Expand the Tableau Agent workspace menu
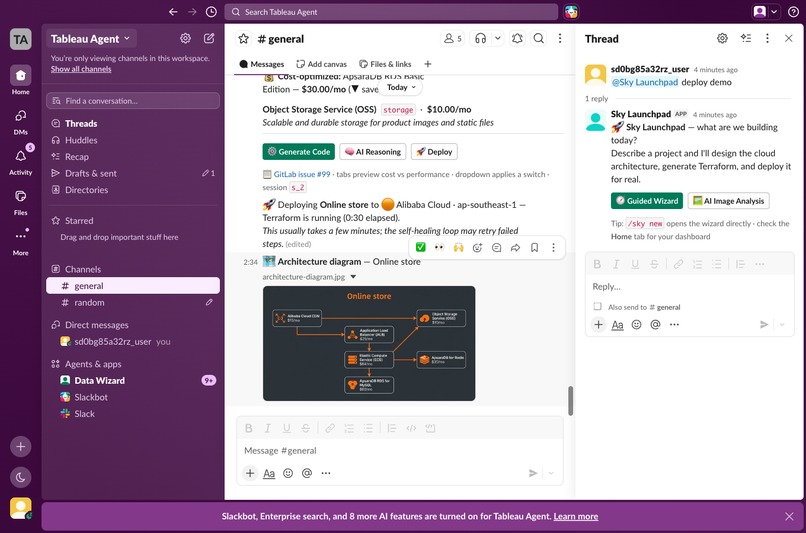 click(90, 39)
